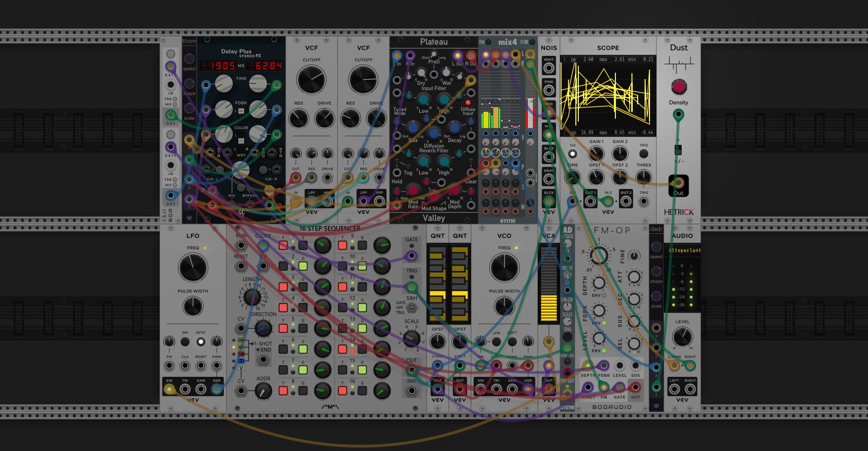This screenshot has height=451, width=868.
Task: Click the LFO TRI output jack
Action: pos(185,390)
